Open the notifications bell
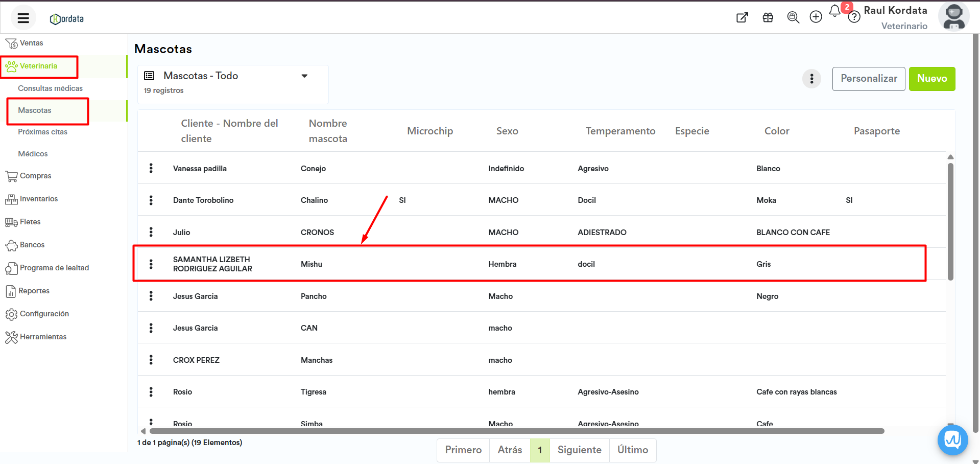This screenshot has width=980, height=464. 834,11
